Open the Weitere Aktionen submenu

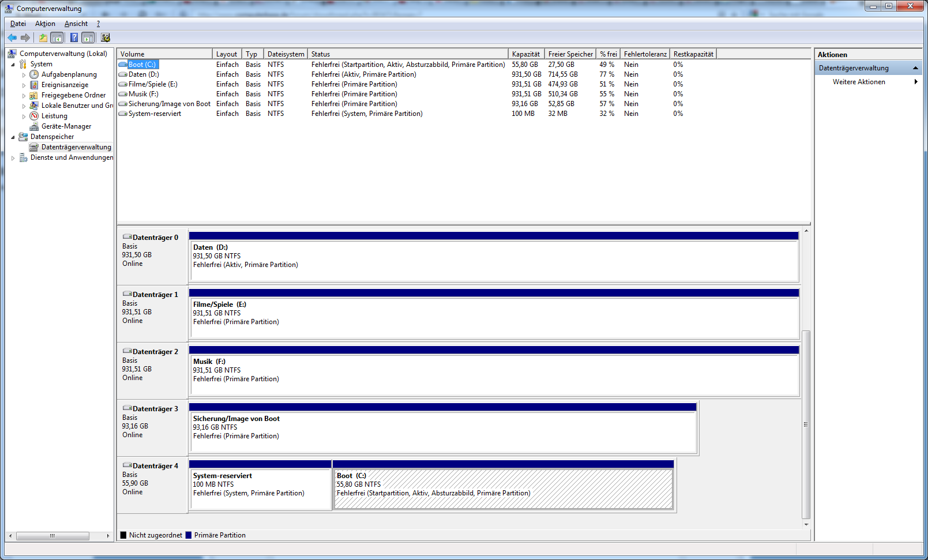tap(869, 82)
